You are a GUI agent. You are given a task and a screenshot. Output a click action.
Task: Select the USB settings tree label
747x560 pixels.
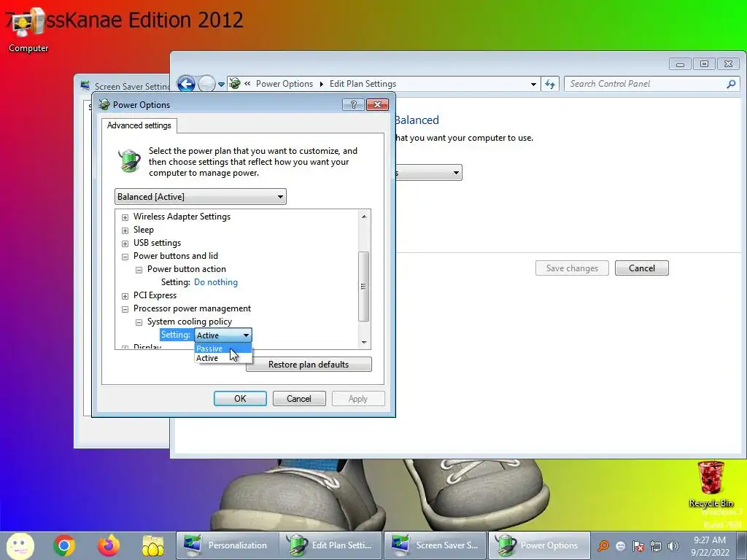pyautogui.click(x=158, y=243)
